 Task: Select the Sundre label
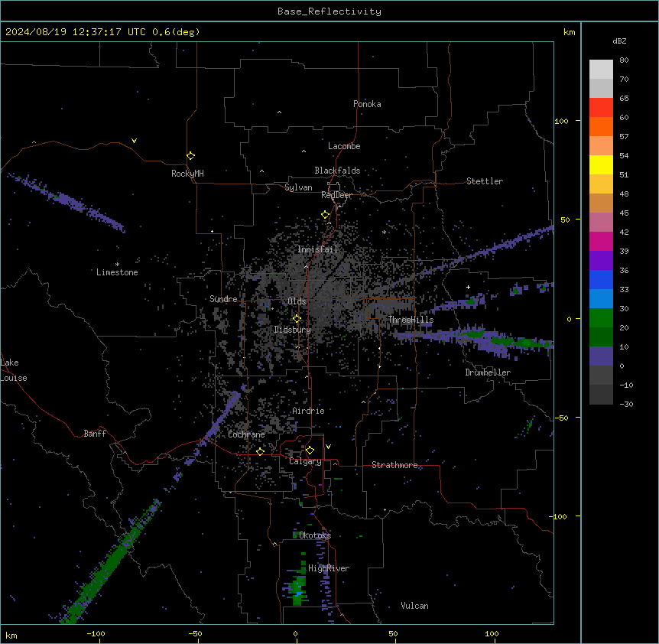pyautogui.click(x=223, y=299)
